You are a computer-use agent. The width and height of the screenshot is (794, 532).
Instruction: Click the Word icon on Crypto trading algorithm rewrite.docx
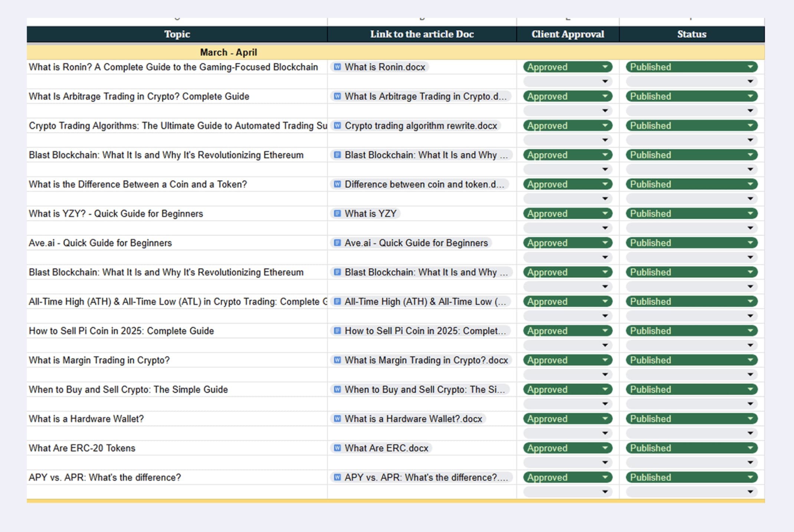(337, 126)
